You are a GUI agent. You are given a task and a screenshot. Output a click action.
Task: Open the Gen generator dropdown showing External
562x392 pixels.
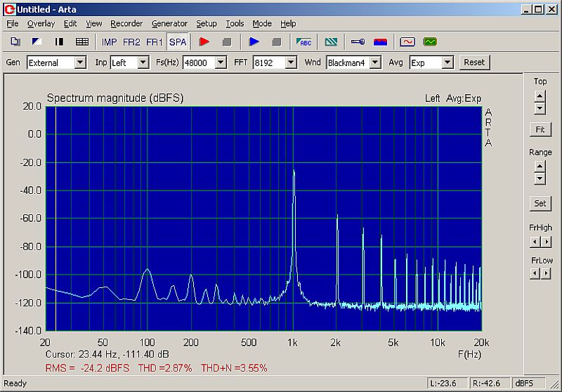[x=80, y=63]
